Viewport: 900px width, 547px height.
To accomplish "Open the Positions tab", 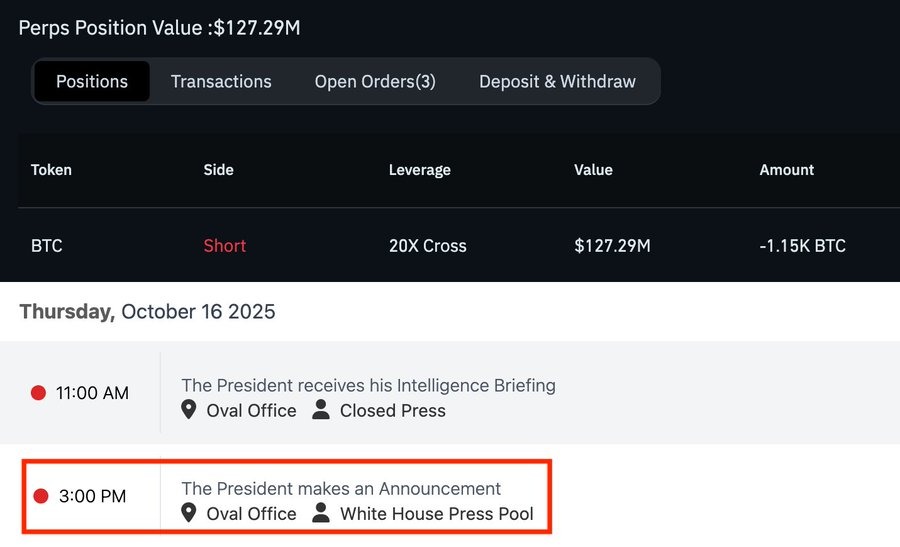I will pyautogui.click(x=92, y=82).
